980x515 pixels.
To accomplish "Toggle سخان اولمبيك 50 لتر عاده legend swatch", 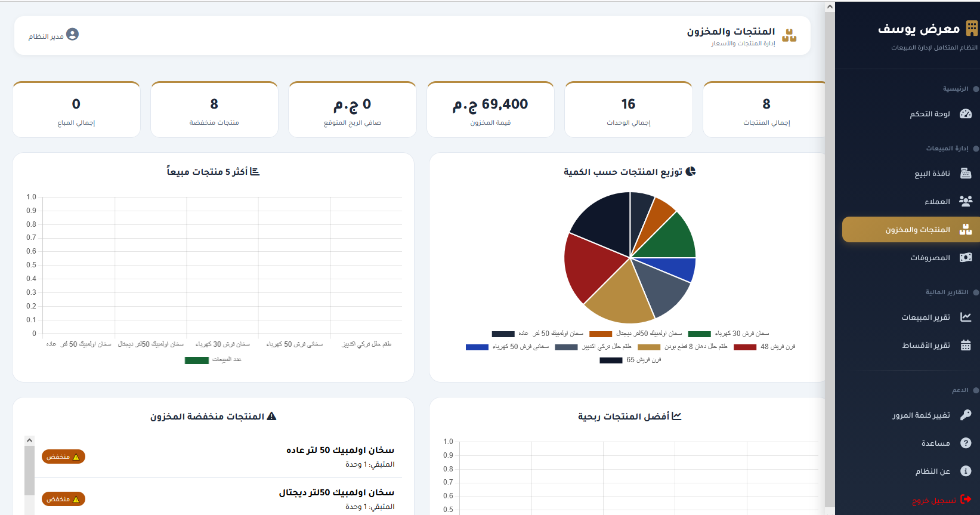I will [x=503, y=334].
